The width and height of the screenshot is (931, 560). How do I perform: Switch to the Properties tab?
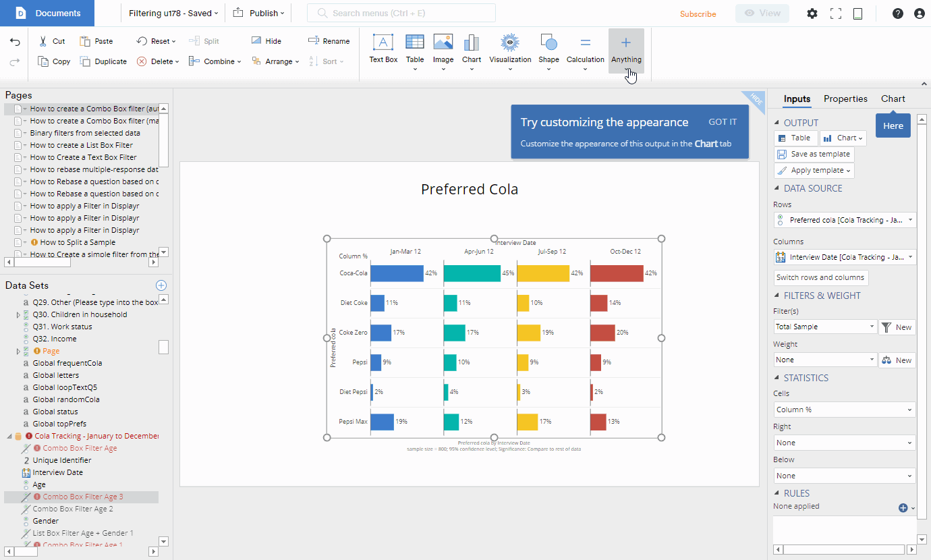tap(845, 99)
